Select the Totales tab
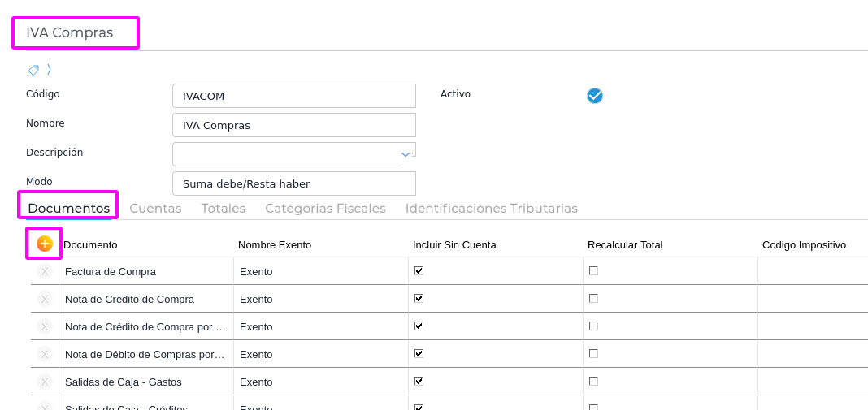 224,209
